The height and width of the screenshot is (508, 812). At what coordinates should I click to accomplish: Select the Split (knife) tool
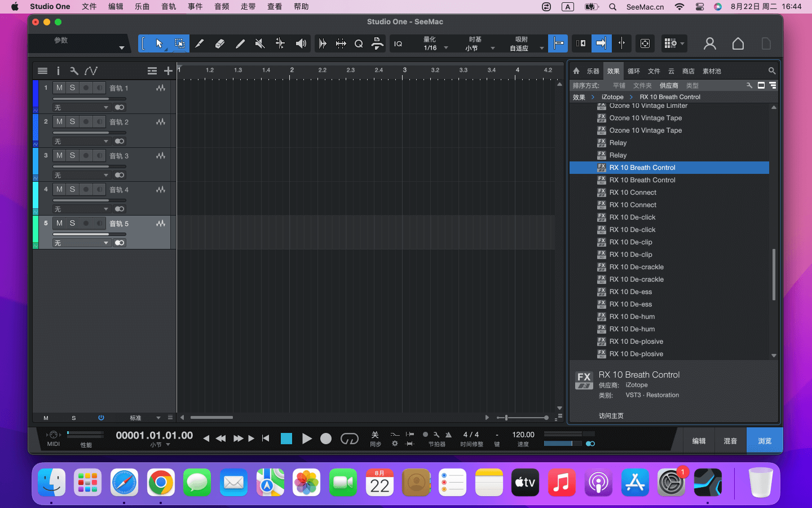[x=199, y=43]
